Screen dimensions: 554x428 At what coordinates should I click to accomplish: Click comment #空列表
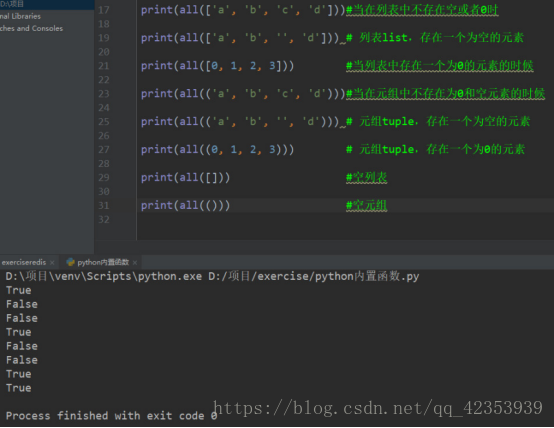[366, 177]
